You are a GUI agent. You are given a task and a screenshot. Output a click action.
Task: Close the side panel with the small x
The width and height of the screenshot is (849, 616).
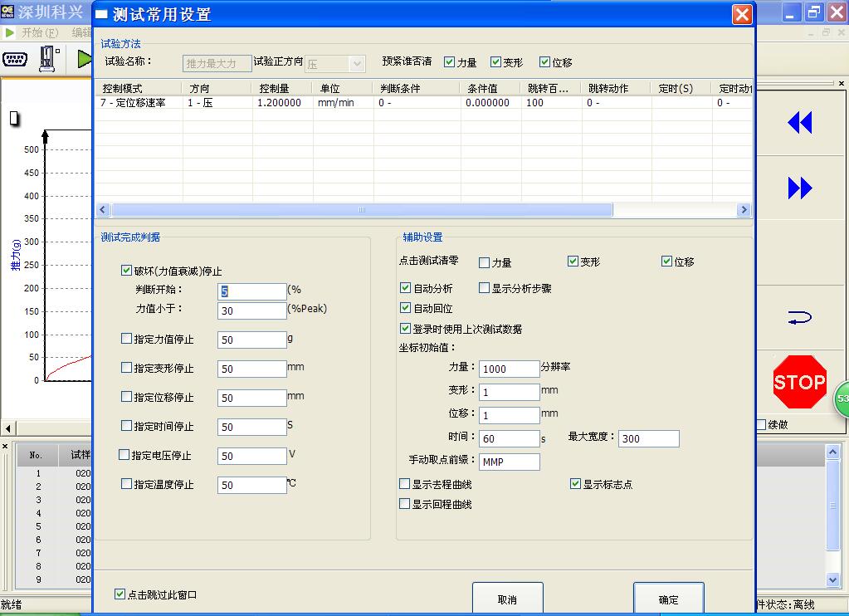click(x=841, y=83)
